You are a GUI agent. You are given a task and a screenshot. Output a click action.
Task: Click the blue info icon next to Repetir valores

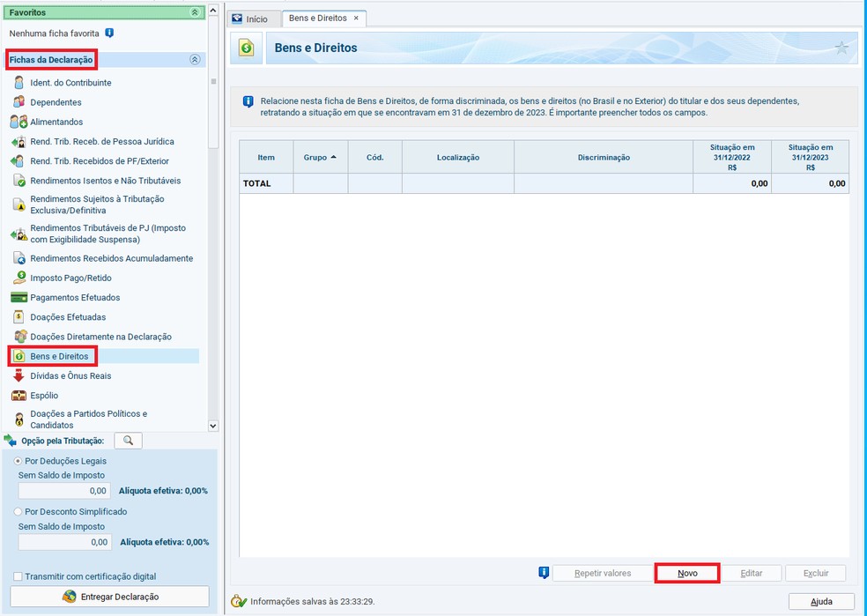coord(544,573)
